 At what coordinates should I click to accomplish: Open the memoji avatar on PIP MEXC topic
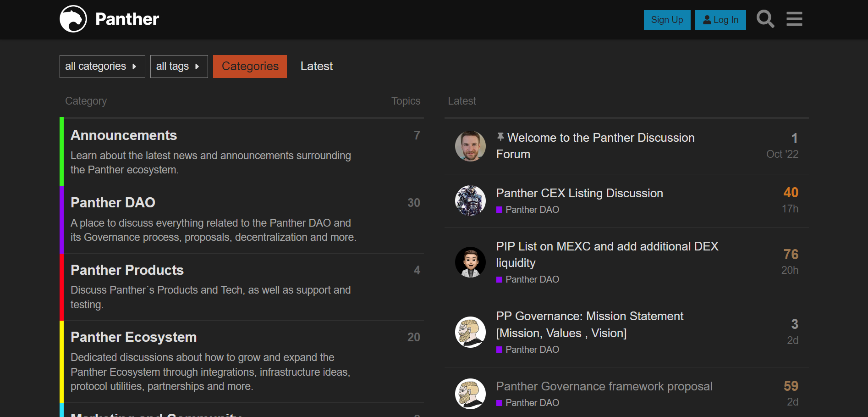470,262
